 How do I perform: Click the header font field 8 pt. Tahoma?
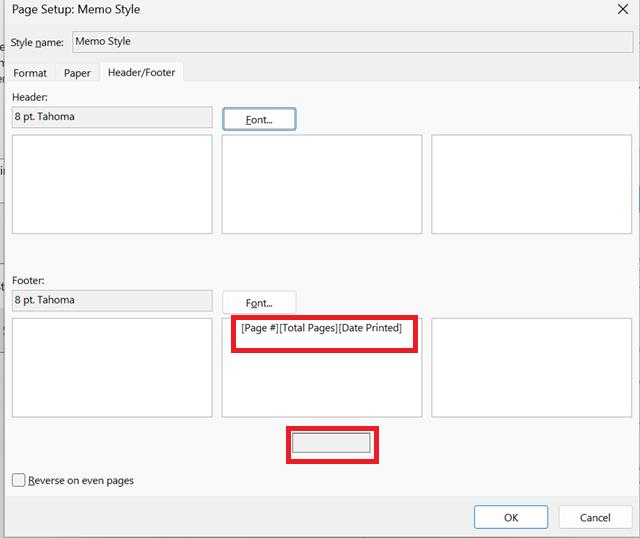pos(112,117)
